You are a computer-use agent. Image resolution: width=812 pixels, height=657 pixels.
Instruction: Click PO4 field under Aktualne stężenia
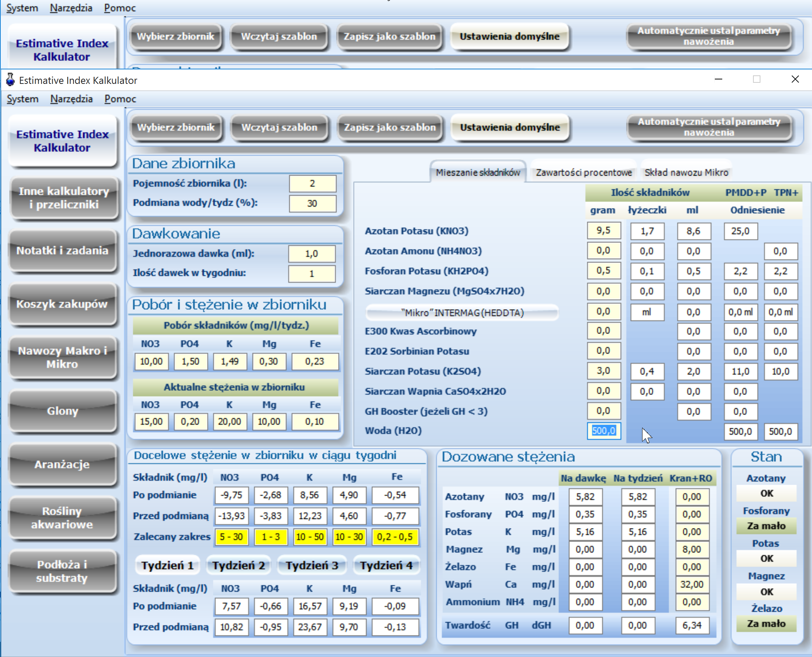click(191, 422)
